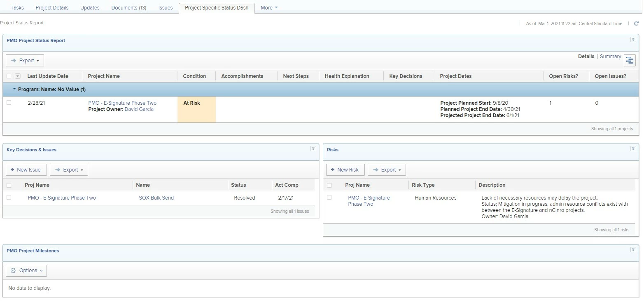Viewport: 644px width, 301px height.
Task: Open the SOX Bulk Send issue link
Action: coord(156,198)
